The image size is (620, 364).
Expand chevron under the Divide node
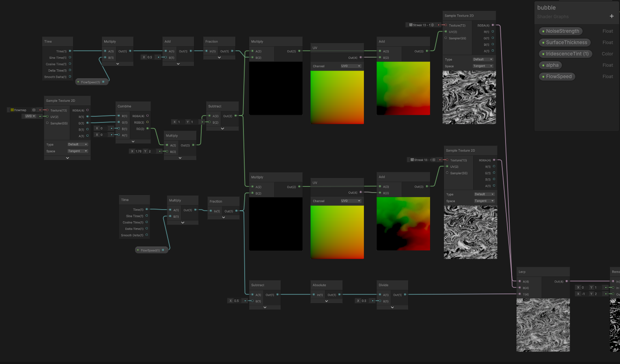[392, 307]
